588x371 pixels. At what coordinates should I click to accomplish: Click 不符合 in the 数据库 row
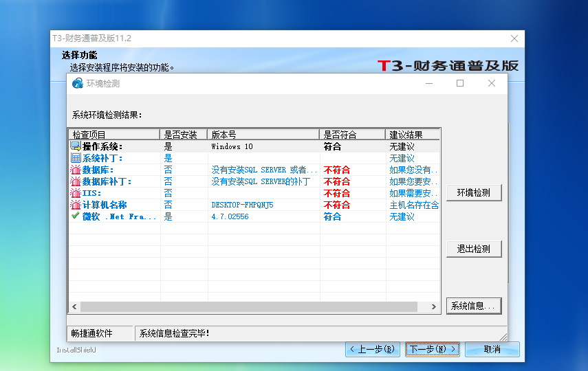(x=337, y=170)
